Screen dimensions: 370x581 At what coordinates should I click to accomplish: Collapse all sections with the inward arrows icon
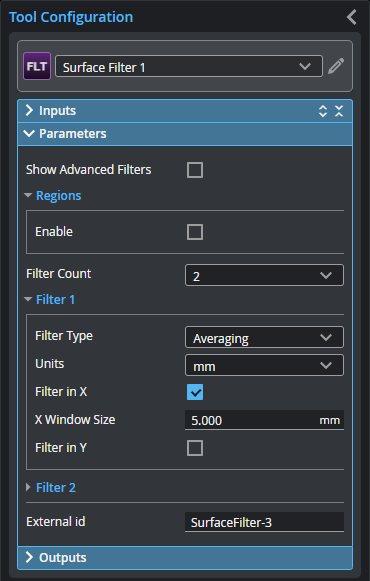pyautogui.click(x=339, y=111)
